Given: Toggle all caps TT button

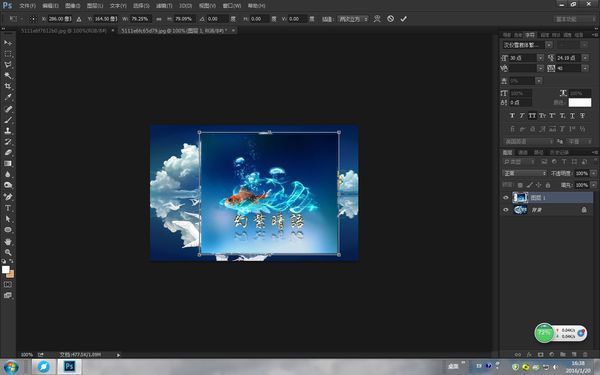Looking at the screenshot, I should [x=532, y=116].
